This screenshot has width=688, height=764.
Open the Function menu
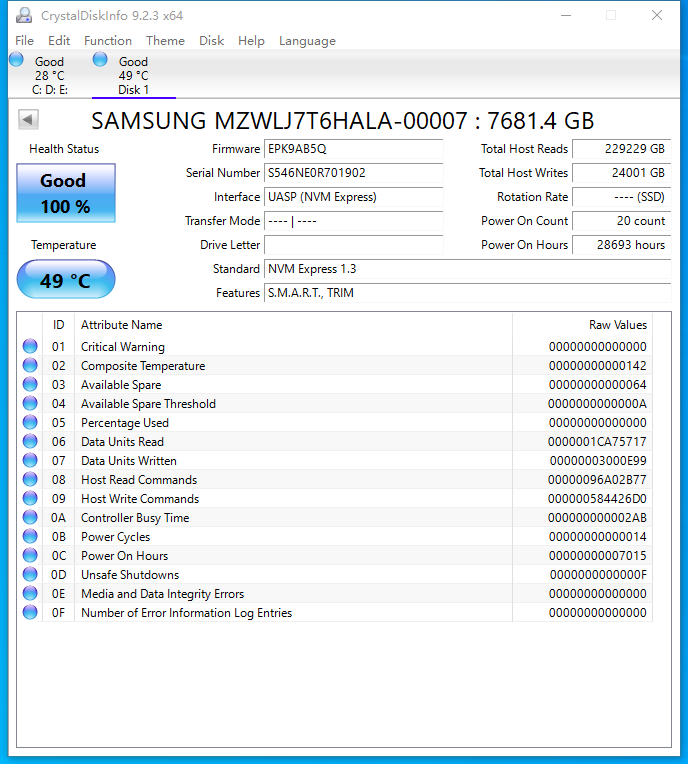tap(108, 40)
